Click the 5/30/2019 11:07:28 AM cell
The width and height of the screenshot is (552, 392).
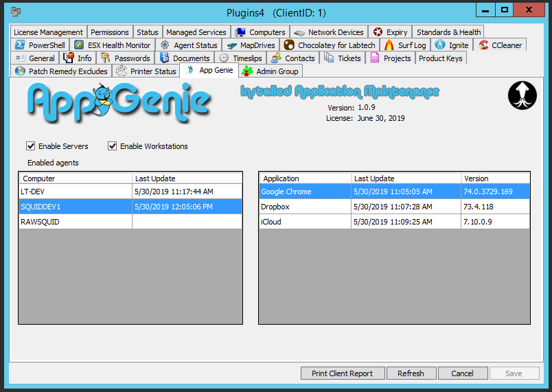point(406,207)
